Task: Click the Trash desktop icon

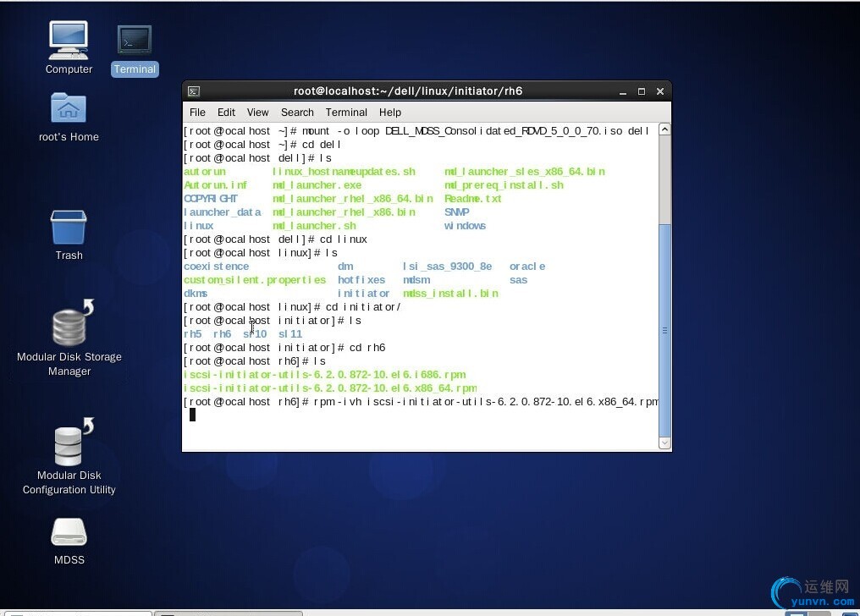Action: [x=69, y=234]
